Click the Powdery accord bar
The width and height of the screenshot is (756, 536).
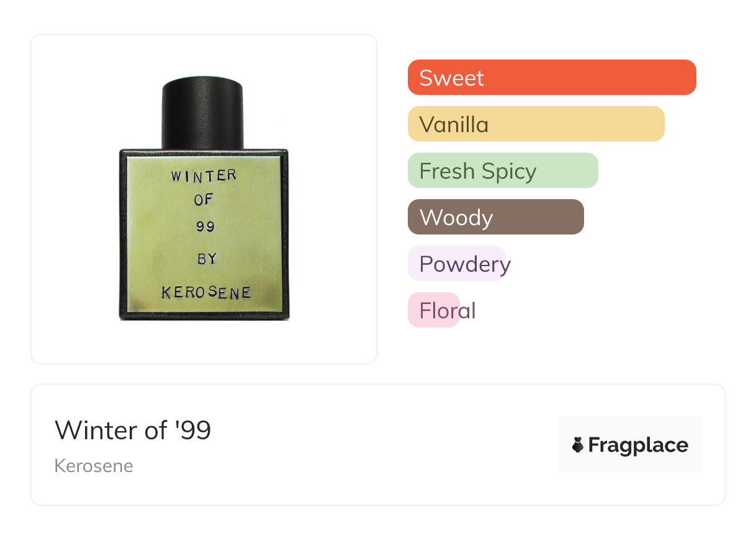point(457,264)
